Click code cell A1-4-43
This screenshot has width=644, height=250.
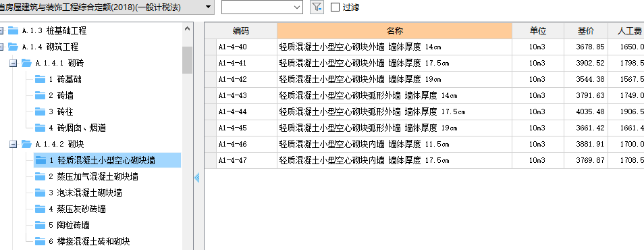coord(246,95)
